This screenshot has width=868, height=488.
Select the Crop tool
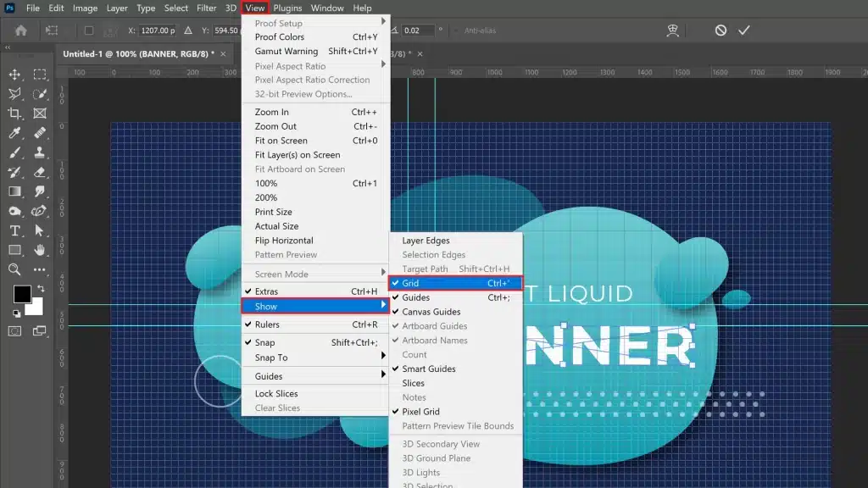[15, 114]
